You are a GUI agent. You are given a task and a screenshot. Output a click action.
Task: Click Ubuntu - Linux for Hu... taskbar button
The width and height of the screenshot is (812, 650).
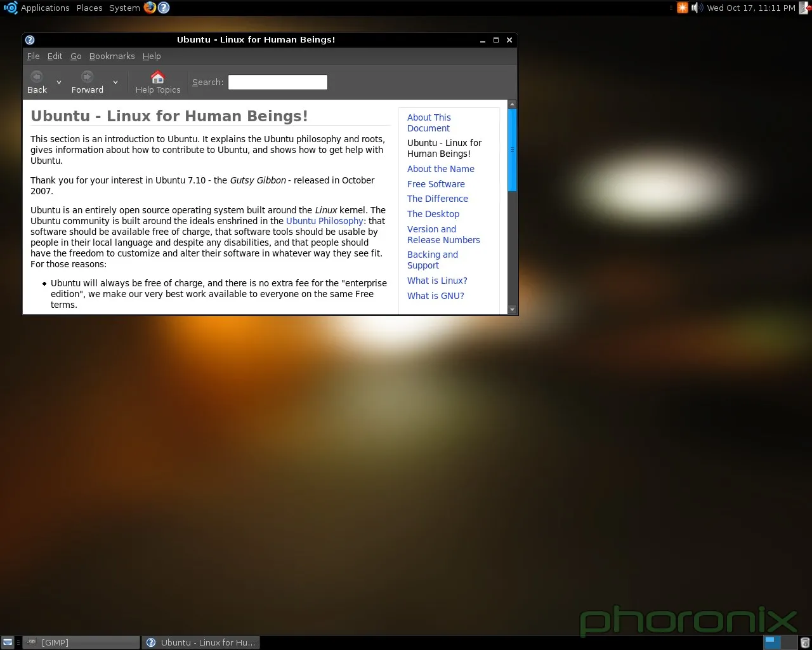pos(201,642)
